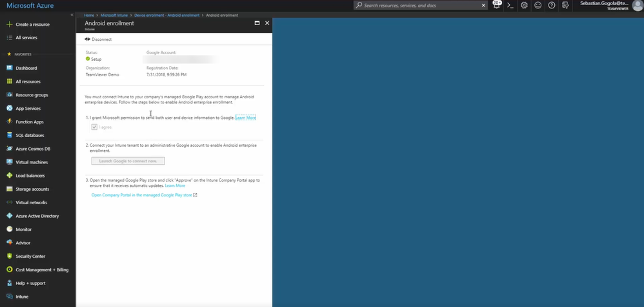Click the Dashboard icon in sidebar

point(10,68)
